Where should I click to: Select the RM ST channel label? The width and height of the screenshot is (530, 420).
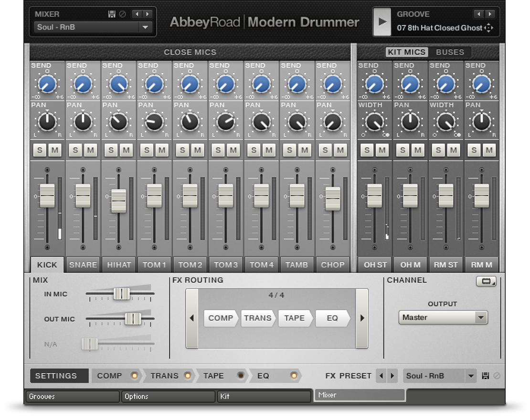(446, 264)
